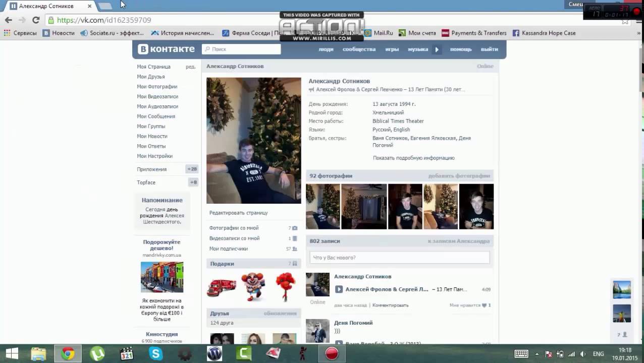644x363 pixels.
Task: Open uTorrent from the taskbar
Action: click(97, 354)
